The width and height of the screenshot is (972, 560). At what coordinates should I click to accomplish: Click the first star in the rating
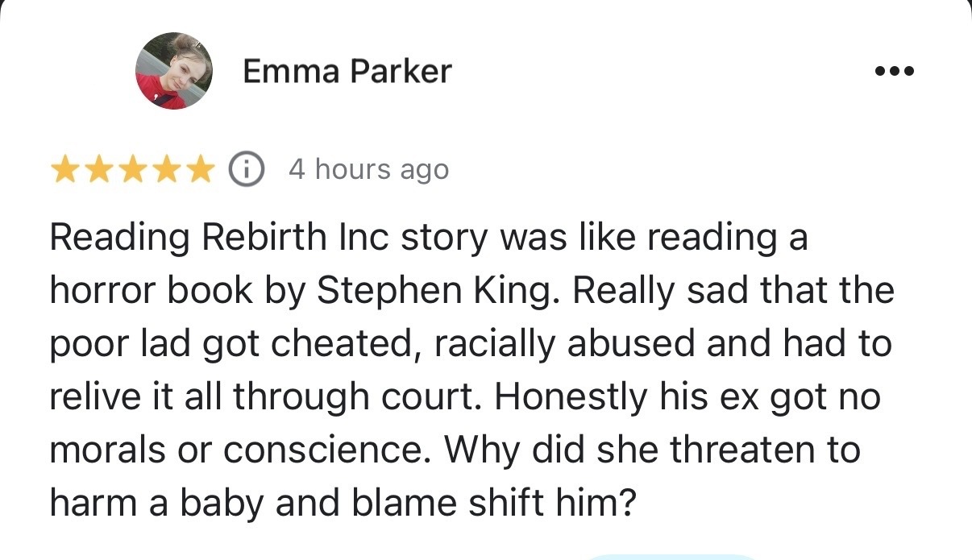point(65,170)
